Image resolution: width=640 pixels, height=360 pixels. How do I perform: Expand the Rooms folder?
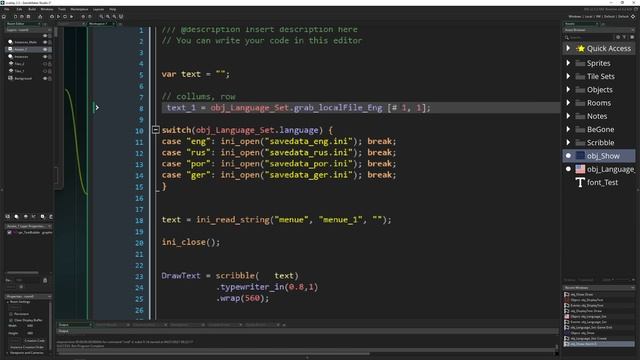(x=568, y=103)
